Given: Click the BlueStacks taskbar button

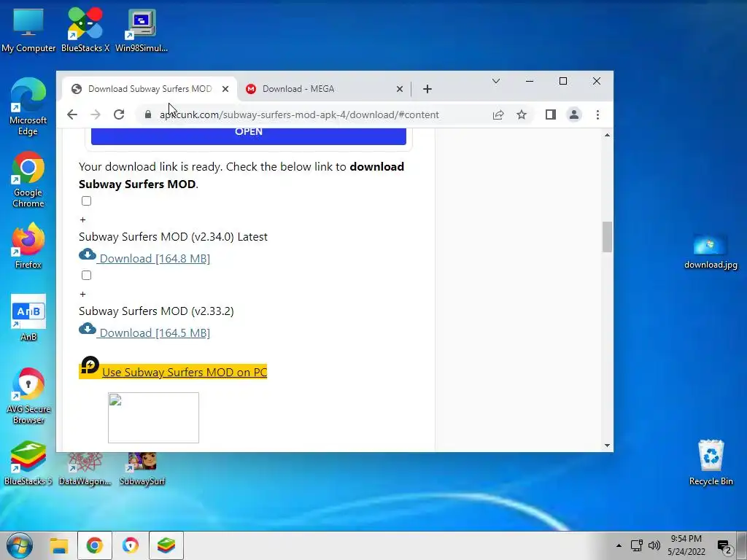Looking at the screenshot, I should click(x=166, y=545).
